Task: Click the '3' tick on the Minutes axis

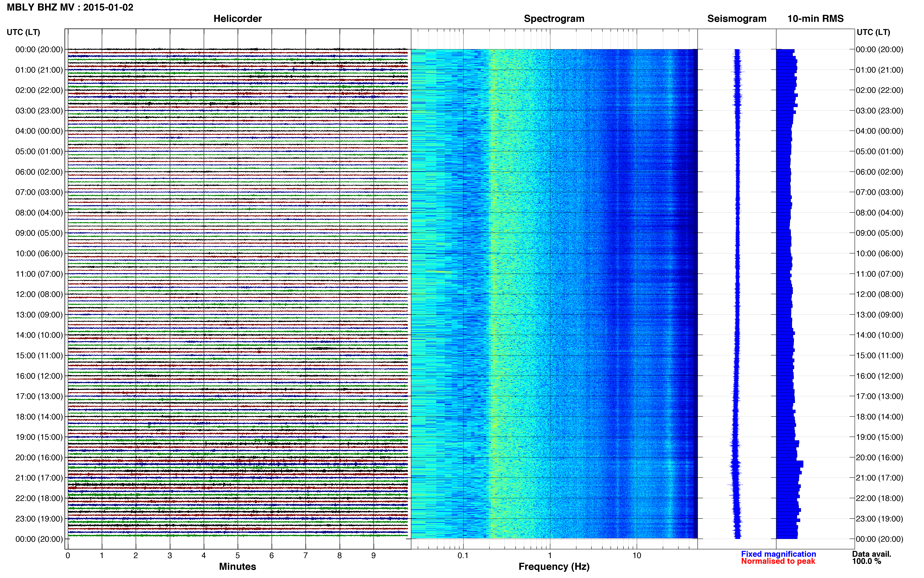Action: tap(170, 555)
